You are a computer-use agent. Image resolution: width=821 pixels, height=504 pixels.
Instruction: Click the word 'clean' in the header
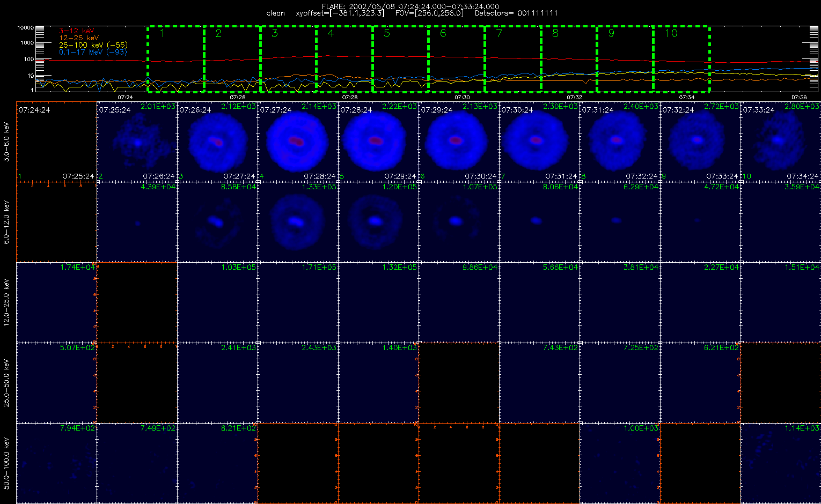pyautogui.click(x=275, y=13)
